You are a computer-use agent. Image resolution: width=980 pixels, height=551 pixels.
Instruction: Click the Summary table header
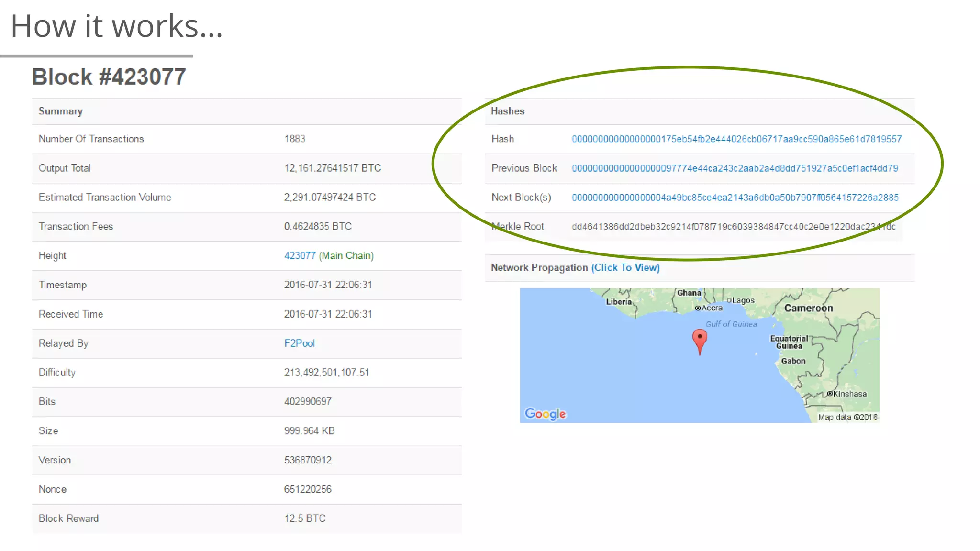[x=61, y=111]
